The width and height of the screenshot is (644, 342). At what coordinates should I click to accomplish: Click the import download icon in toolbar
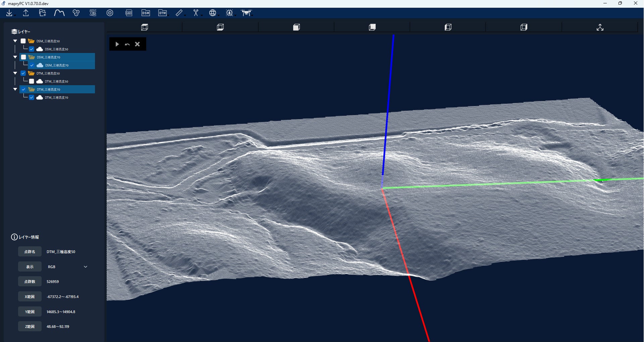[9, 13]
